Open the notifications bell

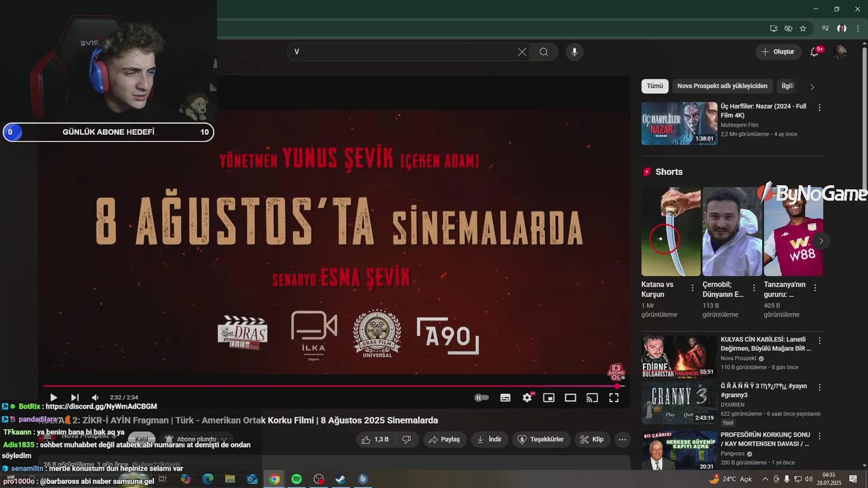[815, 52]
